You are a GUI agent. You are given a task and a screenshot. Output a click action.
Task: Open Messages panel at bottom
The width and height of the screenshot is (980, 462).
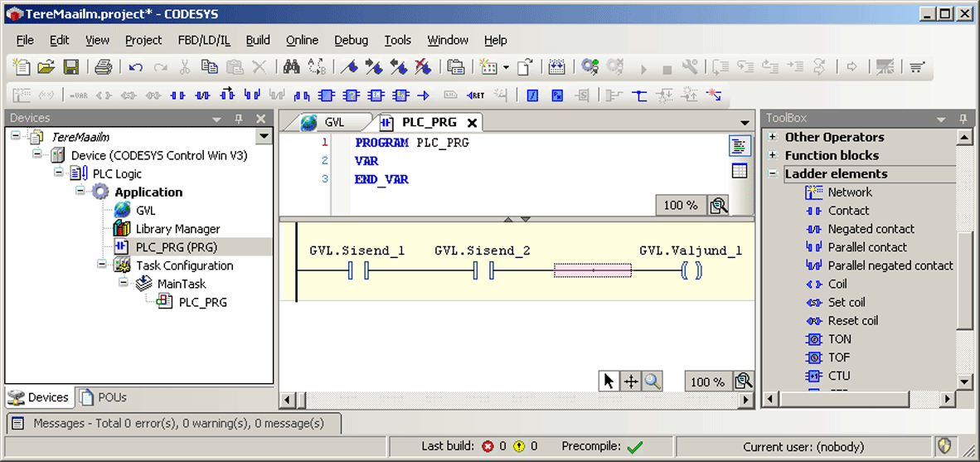pos(174,423)
